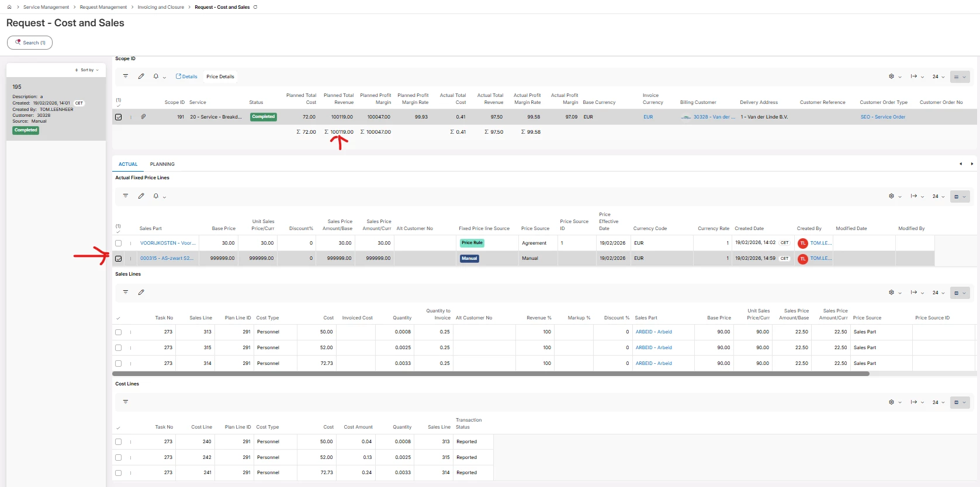Click bell icon in Actual Fixed Price Lines toolbar
980x487 pixels.
[x=156, y=196]
